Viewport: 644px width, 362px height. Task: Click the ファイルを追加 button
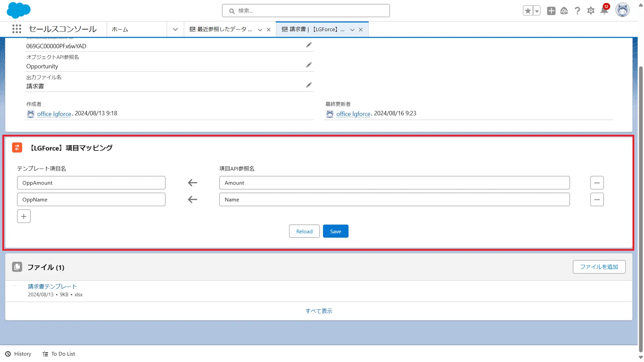[x=599, y=267]
